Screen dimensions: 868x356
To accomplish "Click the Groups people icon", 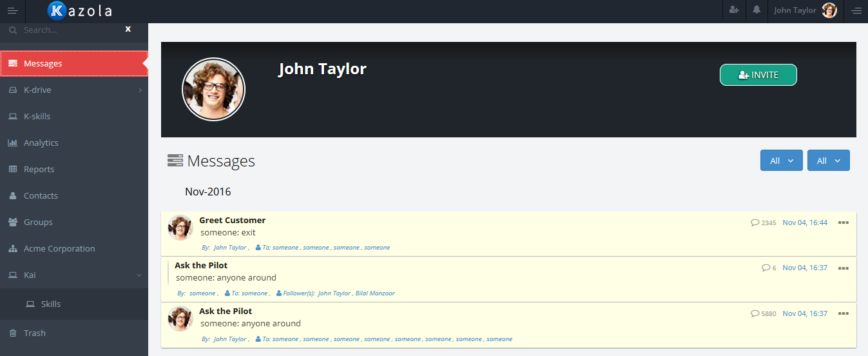I will (x=13, y=222).
